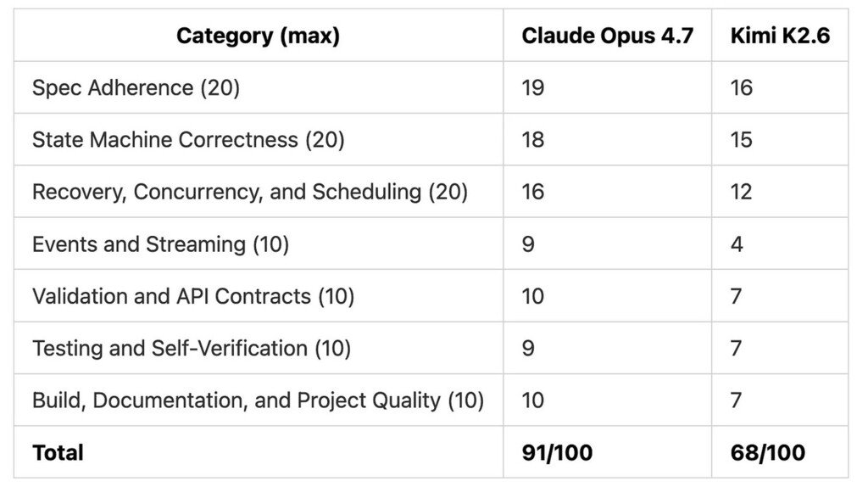Screen dimensions: 868x487
Task: Click the 68/100 total score
Action: [x=767, y=453]
